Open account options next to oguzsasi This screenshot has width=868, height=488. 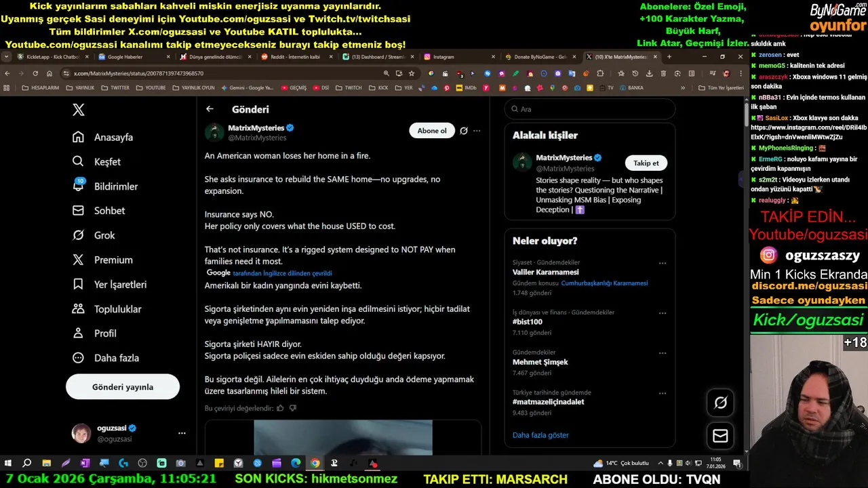[x=182, y=433]
